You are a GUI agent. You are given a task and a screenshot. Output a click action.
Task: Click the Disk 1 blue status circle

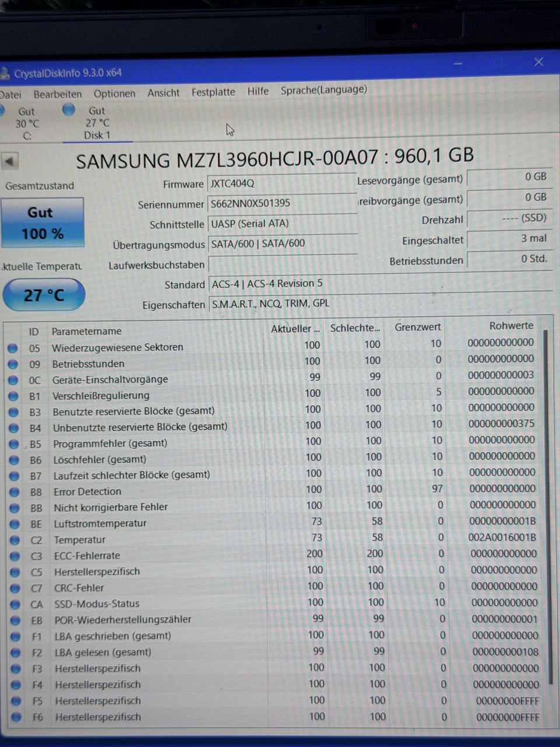pos(69,110)
